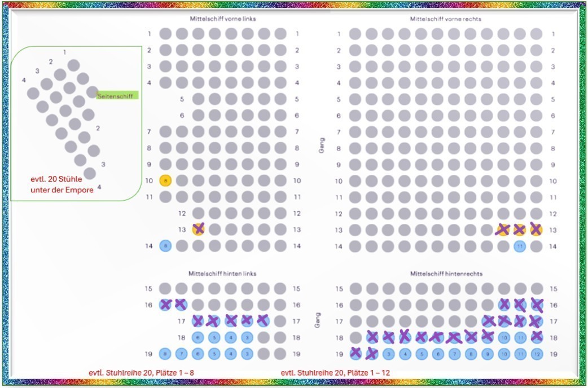The height and width of the screenshot is (388, 588).
Task: Click row label 5 in Mittelschiff vorne links
Action: click(x=183, y=99)
